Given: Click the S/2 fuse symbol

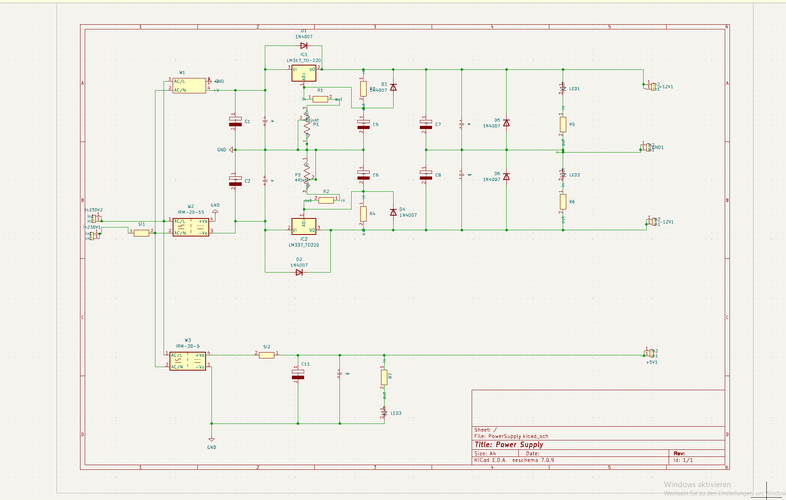Looking at the screenshot, I should click(267, 355).
